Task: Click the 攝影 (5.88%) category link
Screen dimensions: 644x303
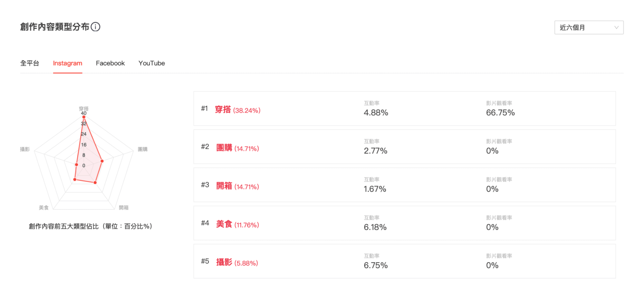Action: [x=237, y=262]
